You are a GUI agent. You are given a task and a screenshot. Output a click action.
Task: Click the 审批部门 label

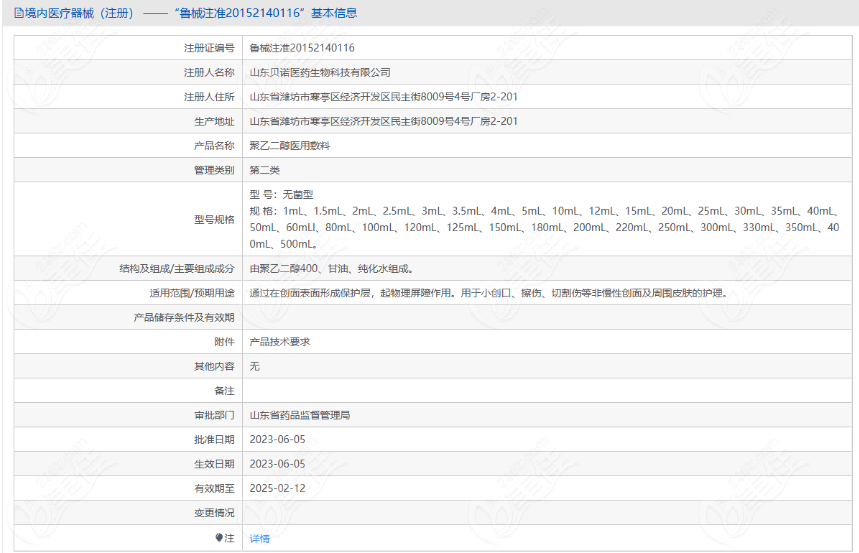(214, 415)
